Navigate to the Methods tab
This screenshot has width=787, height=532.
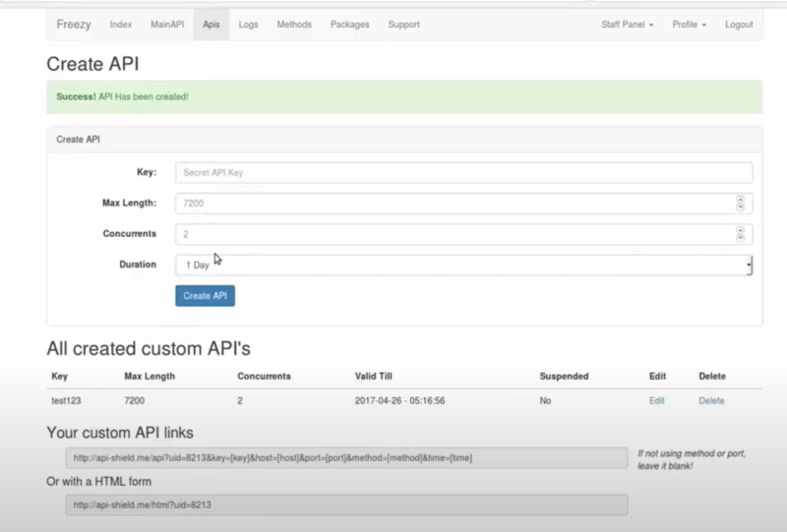point(294,25)
